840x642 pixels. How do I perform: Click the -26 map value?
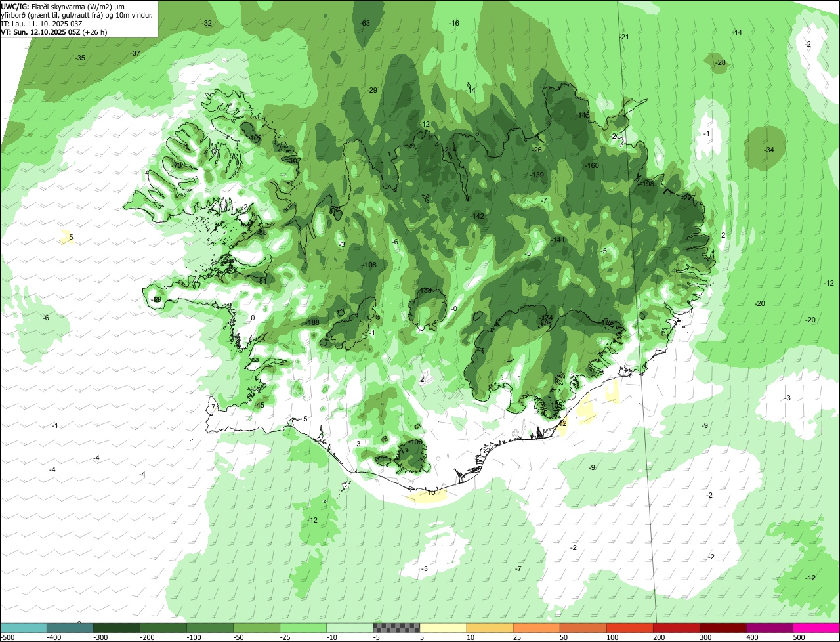537,150
